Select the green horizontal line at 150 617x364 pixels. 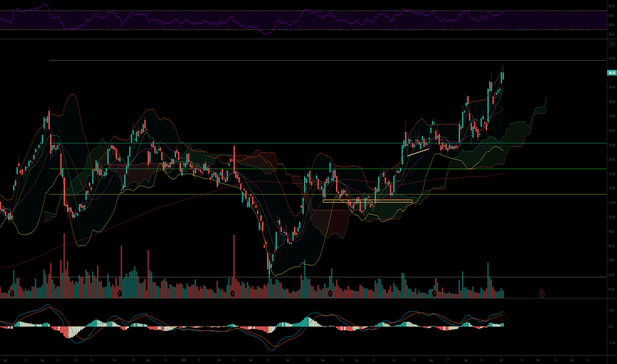[328, 143]
